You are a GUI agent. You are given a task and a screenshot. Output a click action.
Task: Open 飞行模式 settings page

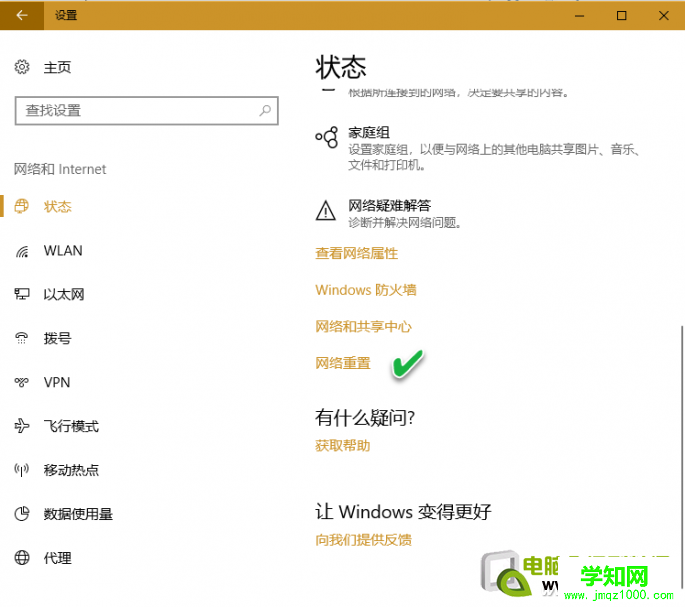coord(71,426)
